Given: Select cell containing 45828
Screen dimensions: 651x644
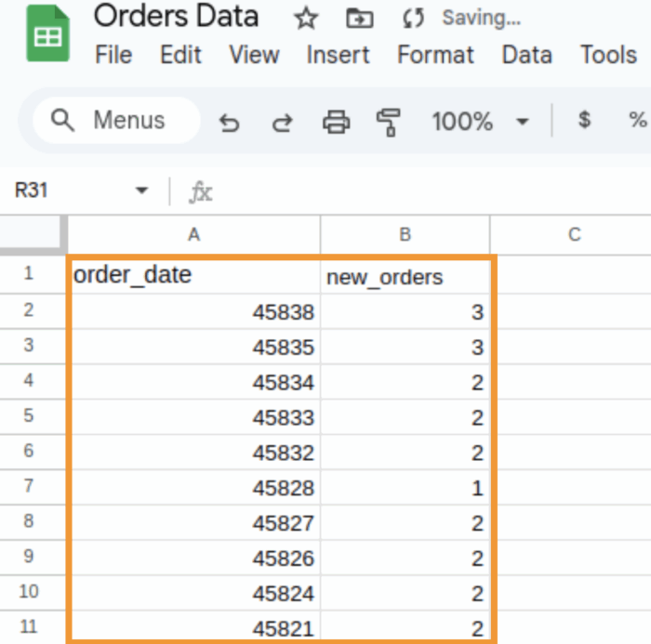Looking at the screenshot, I should [x=195, y=487].
